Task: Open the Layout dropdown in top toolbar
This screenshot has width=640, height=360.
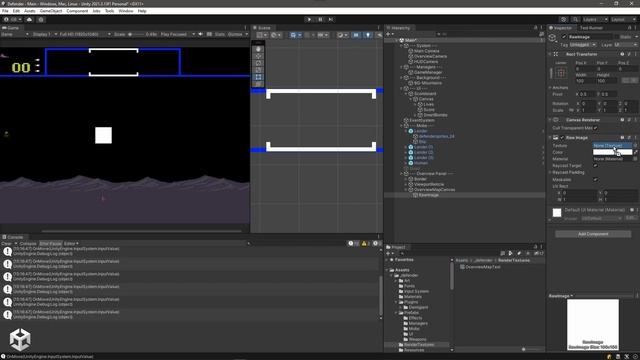Action: point(623,19)
